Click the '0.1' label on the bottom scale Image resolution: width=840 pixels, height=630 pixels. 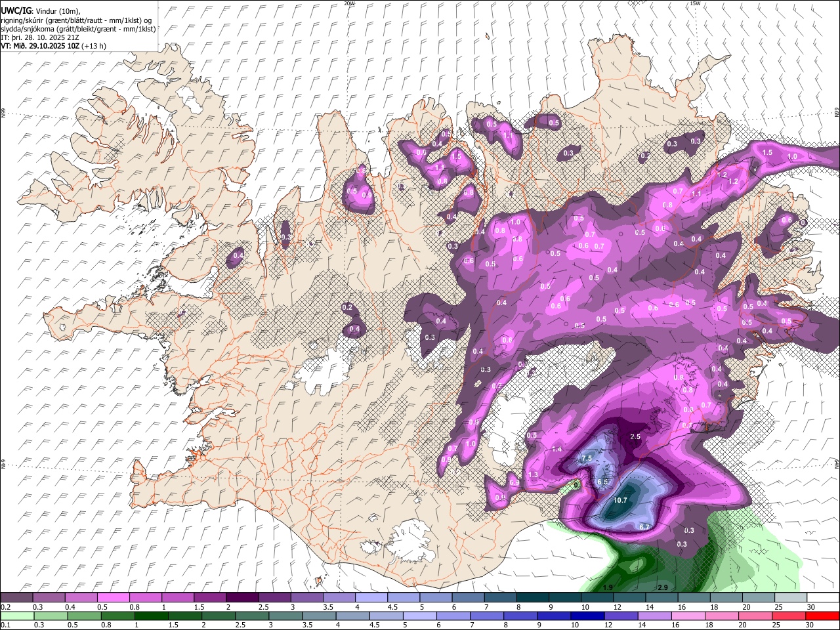coord(5,625)
